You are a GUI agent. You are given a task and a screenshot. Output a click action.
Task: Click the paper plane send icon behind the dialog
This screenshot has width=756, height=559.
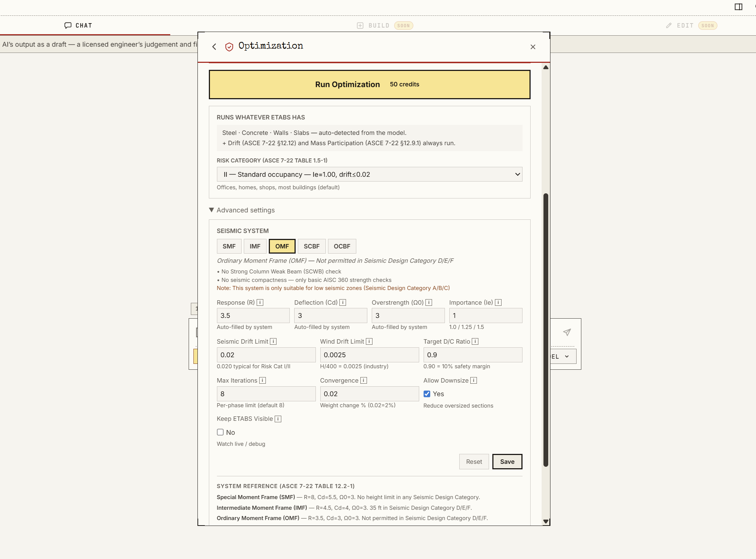(566, 332)
